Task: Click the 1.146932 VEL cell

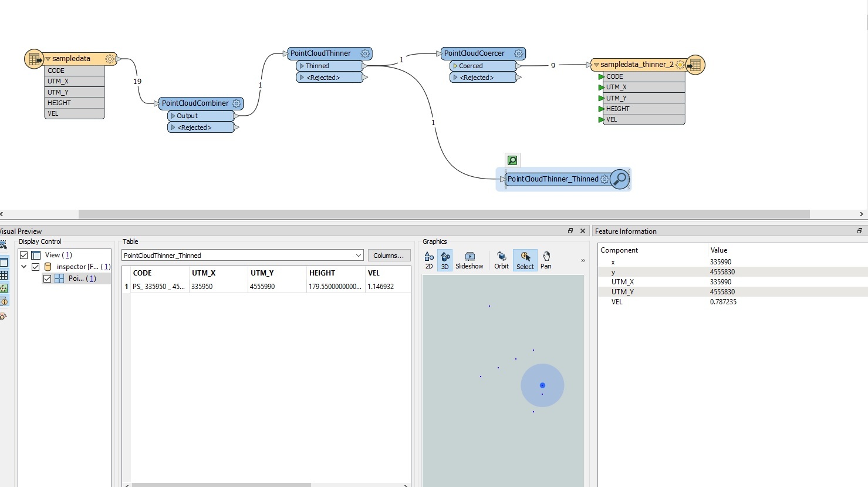Action: (x=387, y=287)
